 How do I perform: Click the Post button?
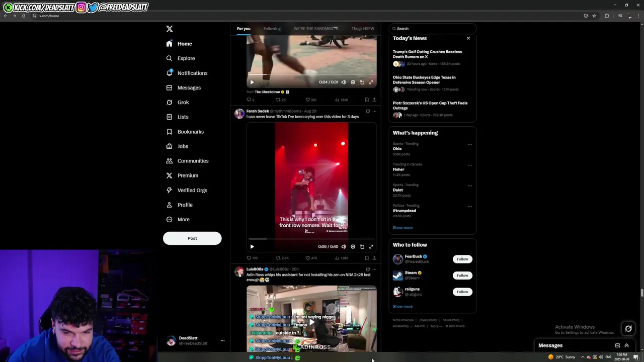tap(192, 238)
